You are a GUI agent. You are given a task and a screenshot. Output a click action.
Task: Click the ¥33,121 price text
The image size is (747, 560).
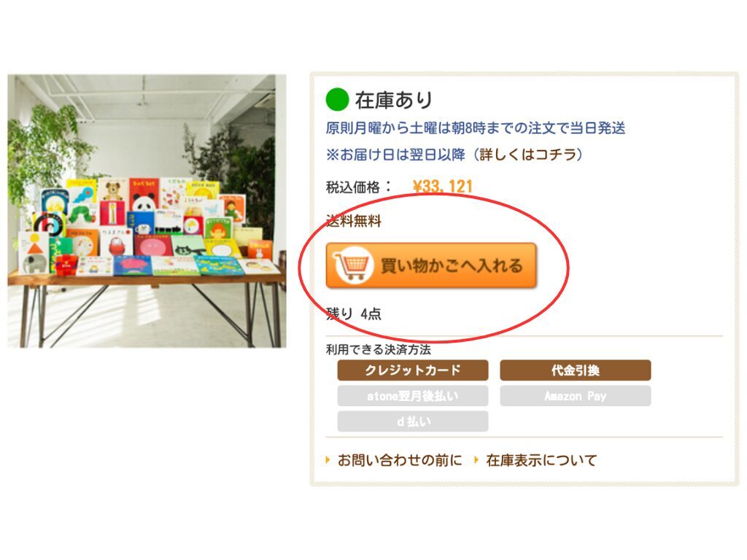(443, 186)
